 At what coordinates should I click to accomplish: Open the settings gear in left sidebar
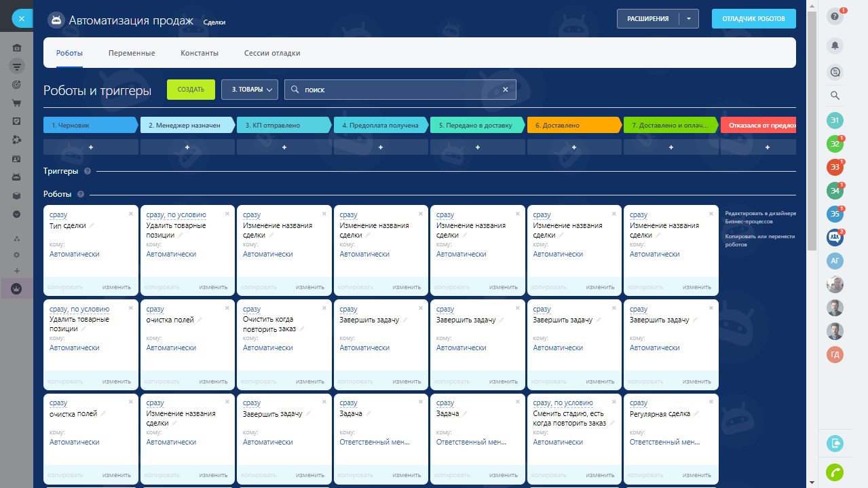pos(17,255)
